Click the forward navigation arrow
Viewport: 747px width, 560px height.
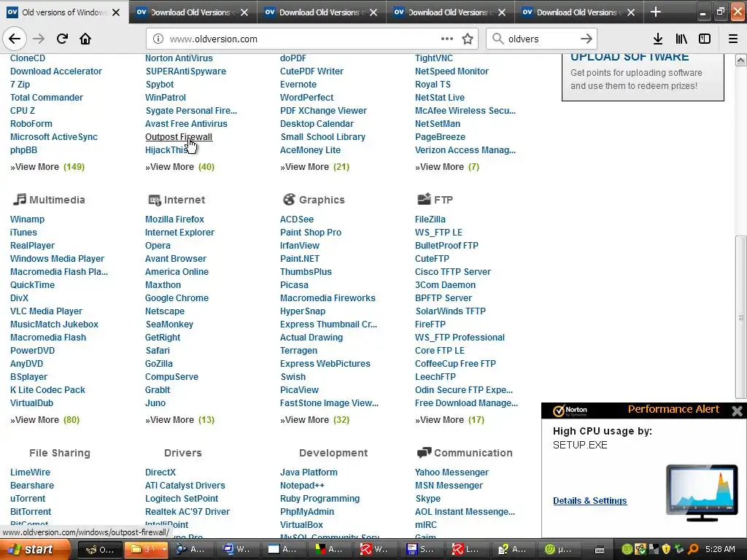point(39,39)
